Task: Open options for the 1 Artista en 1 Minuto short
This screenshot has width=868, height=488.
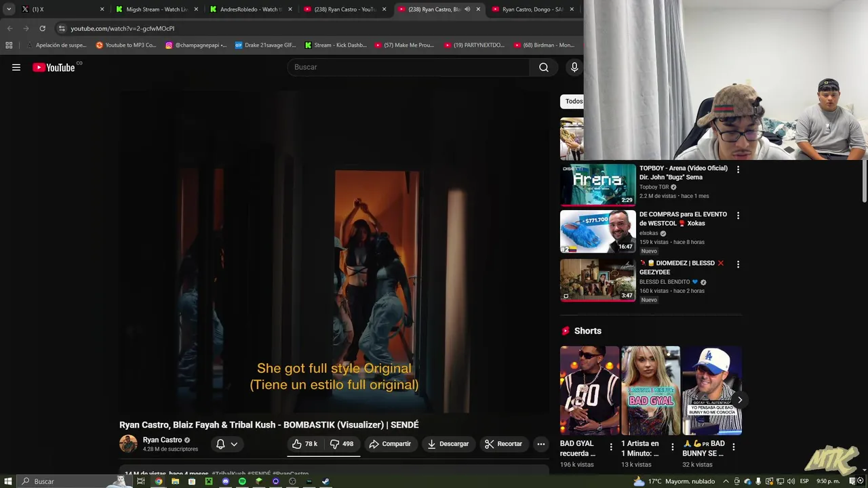Action: (x=672, y=447)
